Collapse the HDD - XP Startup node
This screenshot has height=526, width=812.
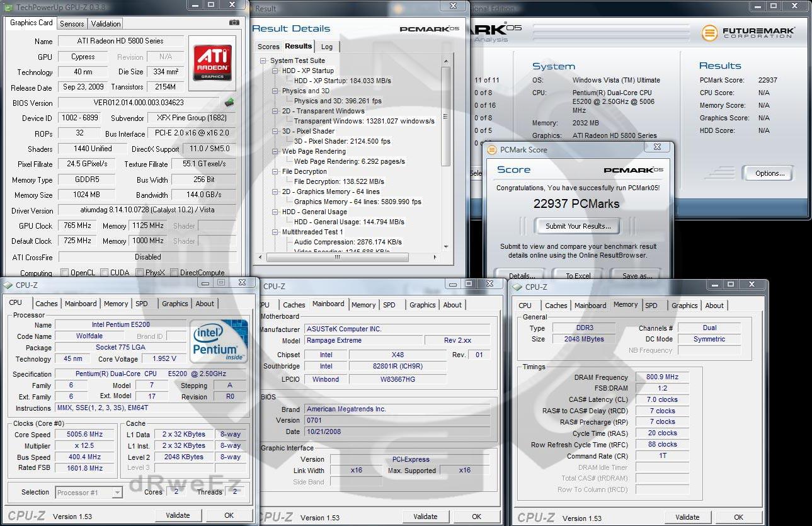pos(275,71)
